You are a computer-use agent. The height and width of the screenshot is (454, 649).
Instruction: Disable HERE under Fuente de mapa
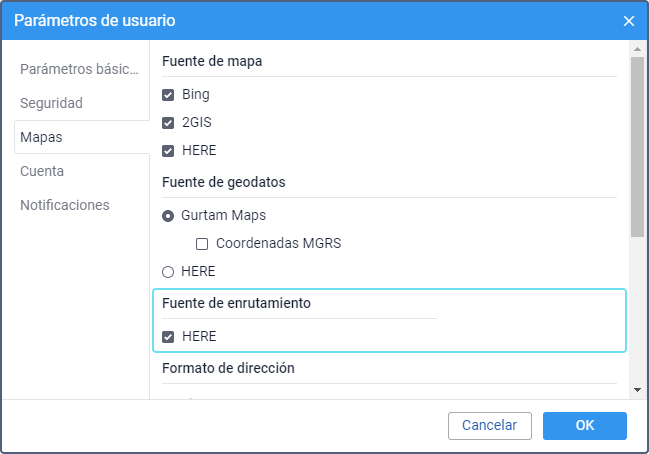pyautogui.click(x=168, y=151)
